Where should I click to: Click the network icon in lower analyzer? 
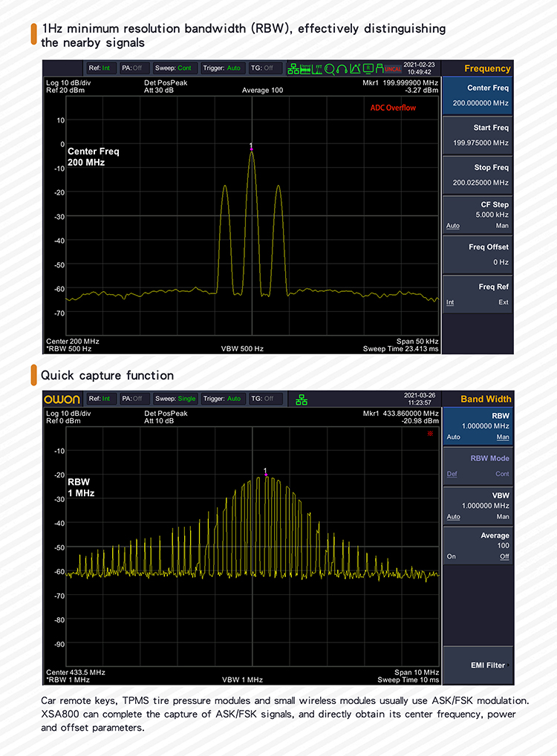tap(302, 399)
